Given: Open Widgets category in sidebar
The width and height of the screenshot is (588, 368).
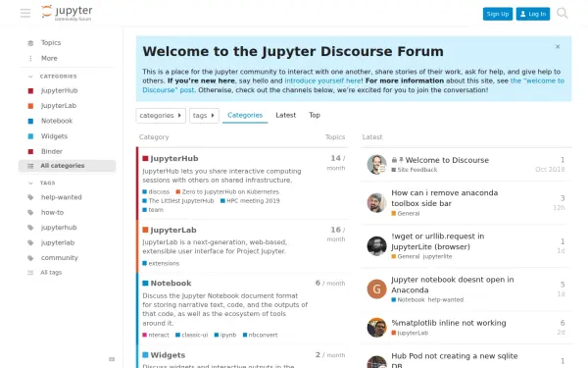Looking at the screenshot, I should point(54,136).
